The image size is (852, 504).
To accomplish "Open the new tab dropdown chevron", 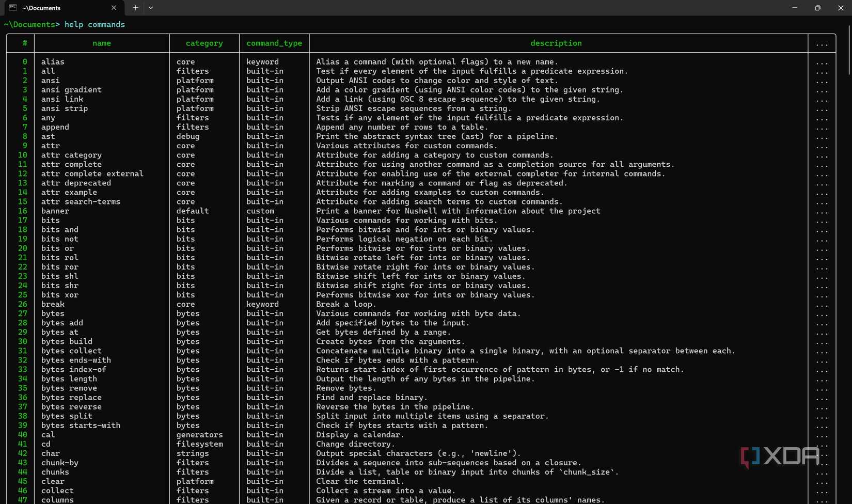I will click(151, 8).
